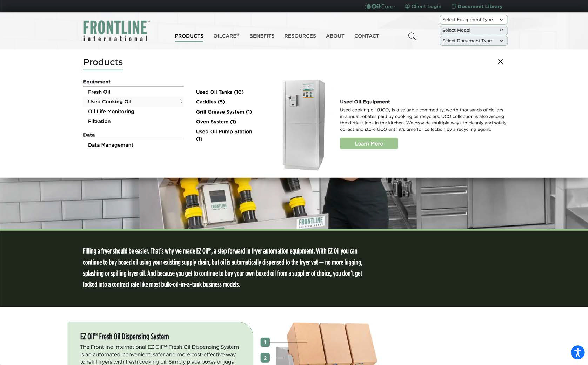Open Used Oil Tanks (10) category
The width and height of the screenshot is (588, 365).
[x=220, y=92]
